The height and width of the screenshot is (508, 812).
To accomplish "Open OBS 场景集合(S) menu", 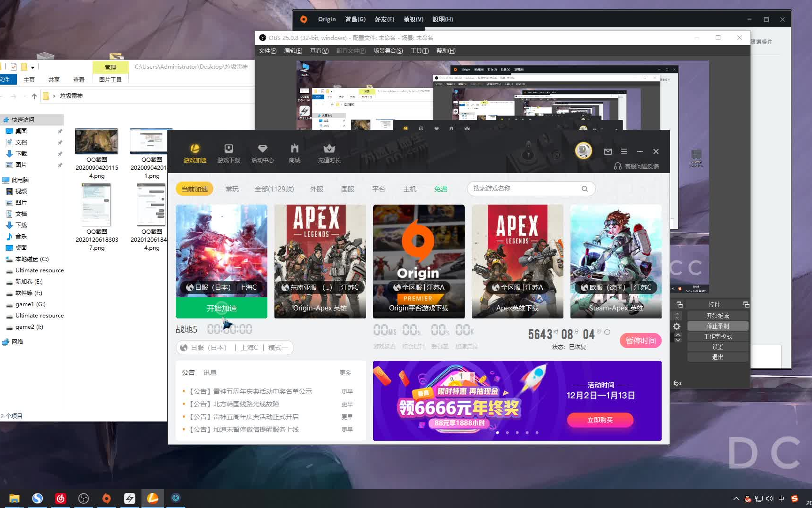I will [388, 51].
